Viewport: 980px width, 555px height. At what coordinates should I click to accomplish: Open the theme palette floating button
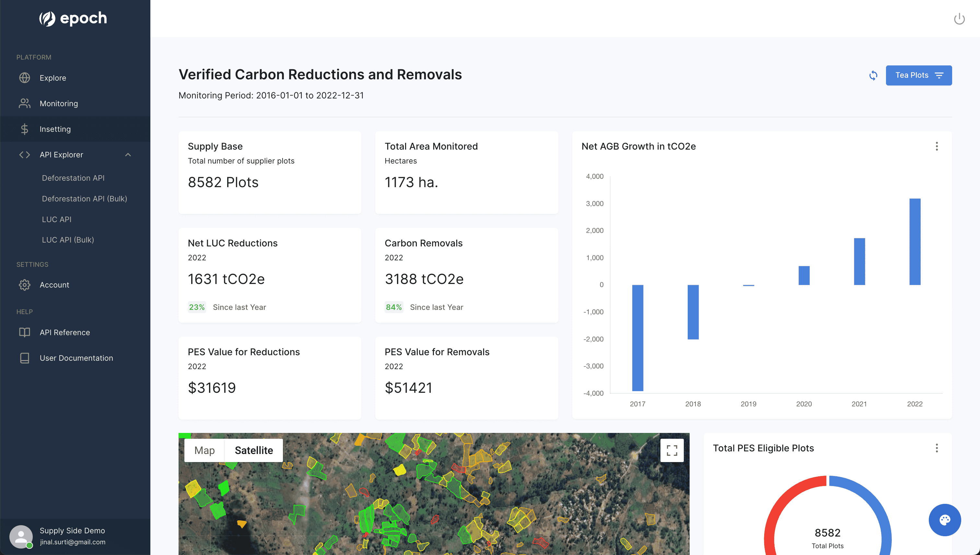tap(945, 520)
